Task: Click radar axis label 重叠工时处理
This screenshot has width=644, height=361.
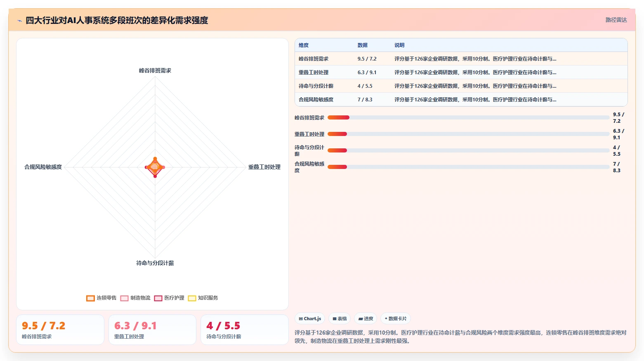Action: [264, 167]
